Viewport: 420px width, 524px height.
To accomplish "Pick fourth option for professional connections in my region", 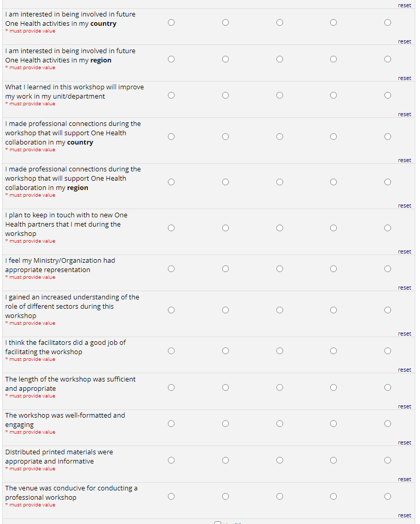I will [x=333, y=182].
